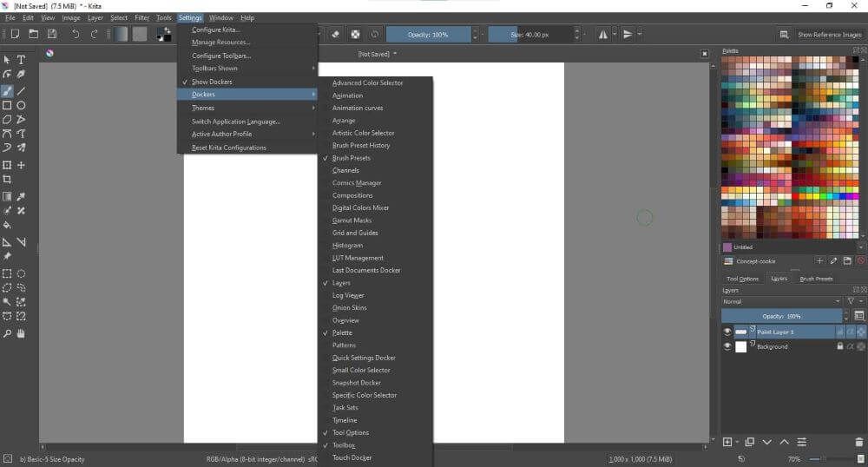Open layer blending mode Normal dropdown
The height and width of the screenshot is (467, 868).
coord(781,301)
